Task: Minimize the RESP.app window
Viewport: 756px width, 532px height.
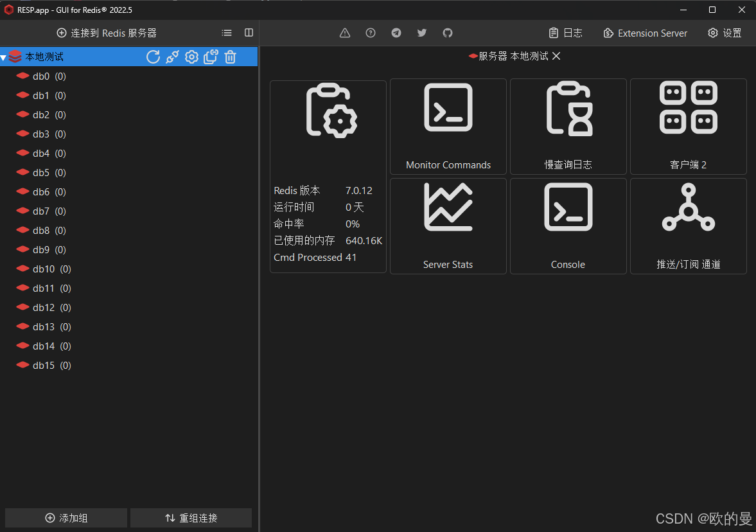Action: [683, 10]
